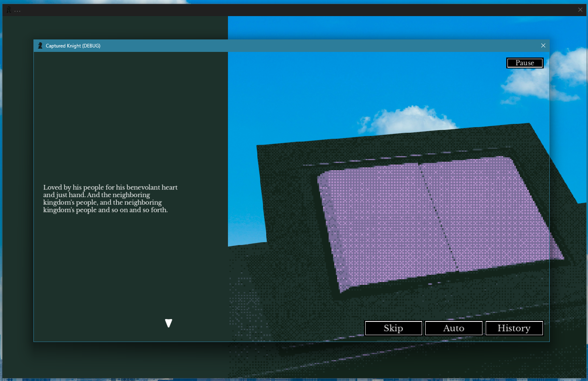Screen dimensions: 588x381
Task: Click the "Captured Knight (DEBUG)" title text
Action: [73, 46]
